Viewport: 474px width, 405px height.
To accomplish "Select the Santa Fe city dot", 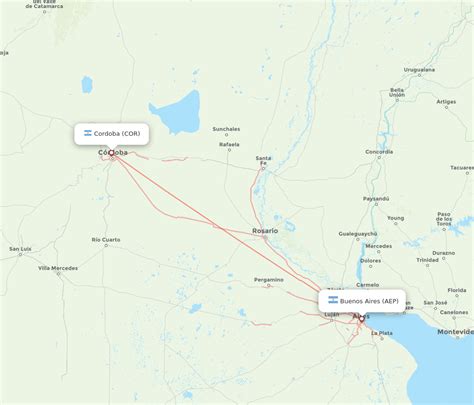I will point(263,169).
